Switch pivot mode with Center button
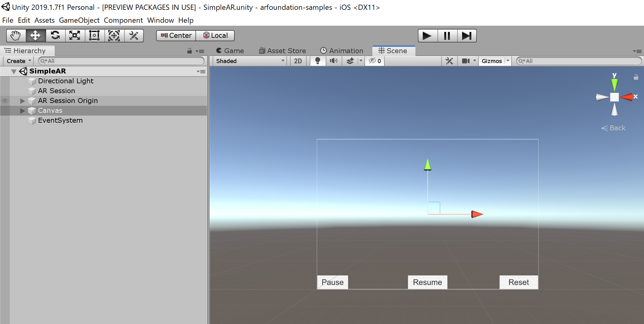 point(175,35)
